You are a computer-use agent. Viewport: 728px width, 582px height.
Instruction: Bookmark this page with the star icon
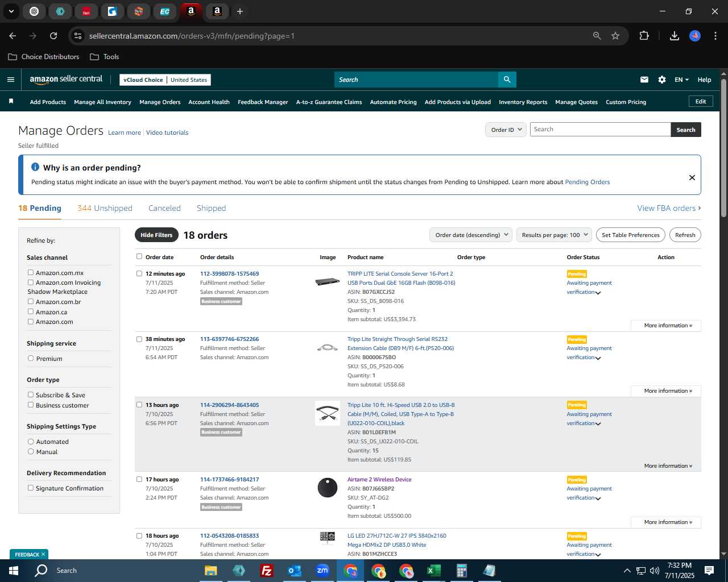615,36
